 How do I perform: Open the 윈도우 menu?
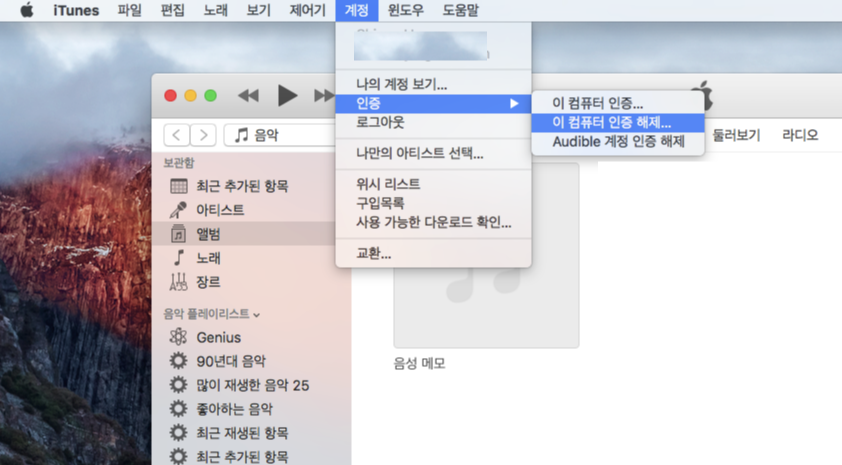click(x=405, y=10)
